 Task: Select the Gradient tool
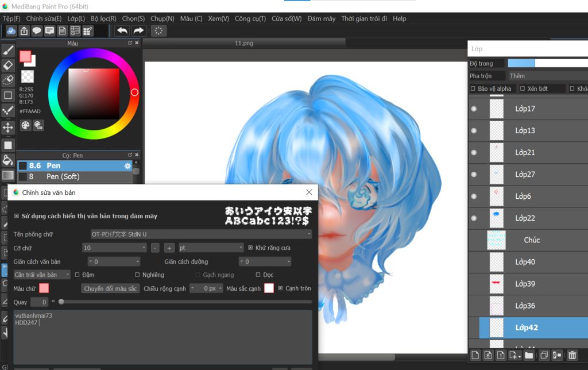[x=8, y=175]
